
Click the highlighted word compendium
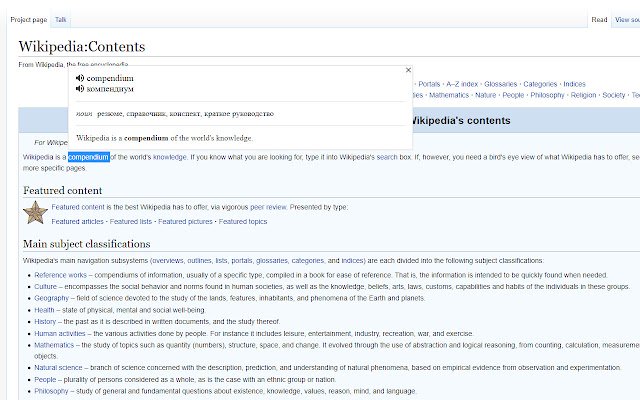tap(89, 157)
